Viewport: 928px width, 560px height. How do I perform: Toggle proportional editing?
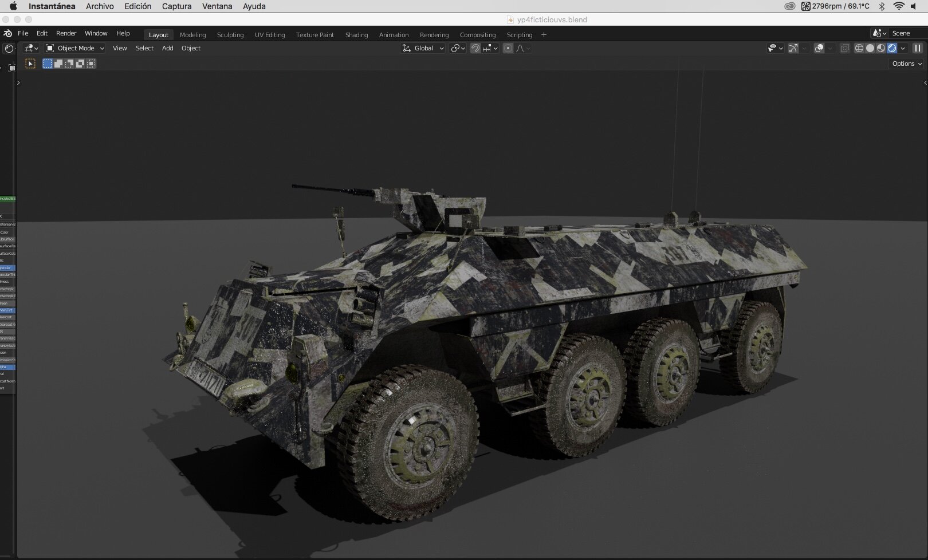(x=508, y=48)
